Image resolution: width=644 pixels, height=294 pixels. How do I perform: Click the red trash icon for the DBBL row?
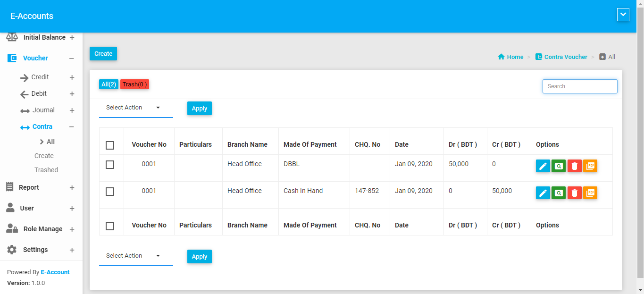574,166
